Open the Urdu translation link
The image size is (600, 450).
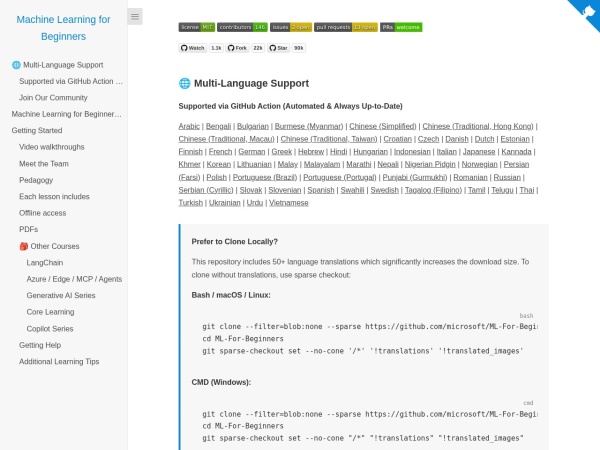(255, 203)
